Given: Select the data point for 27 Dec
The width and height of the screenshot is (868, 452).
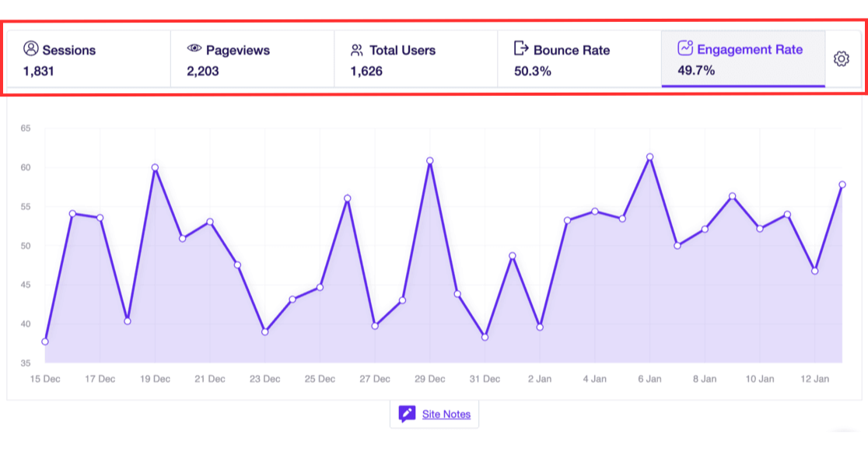Looking at the screenshot, I should pos(375,326).
